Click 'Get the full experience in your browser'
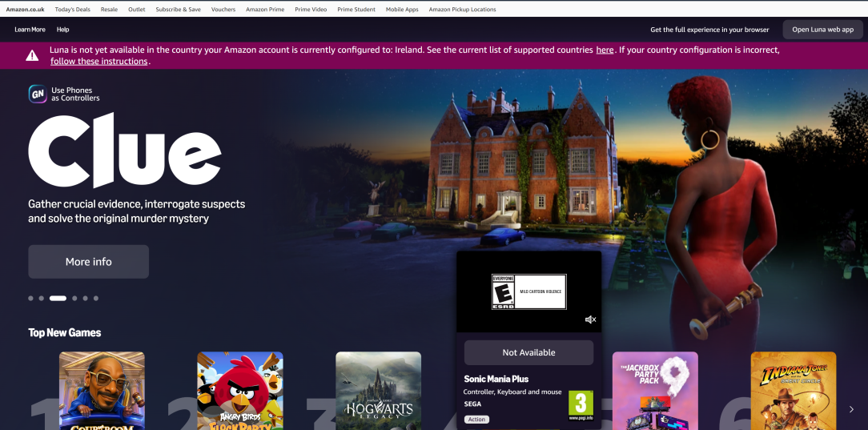 click(709, 30)
